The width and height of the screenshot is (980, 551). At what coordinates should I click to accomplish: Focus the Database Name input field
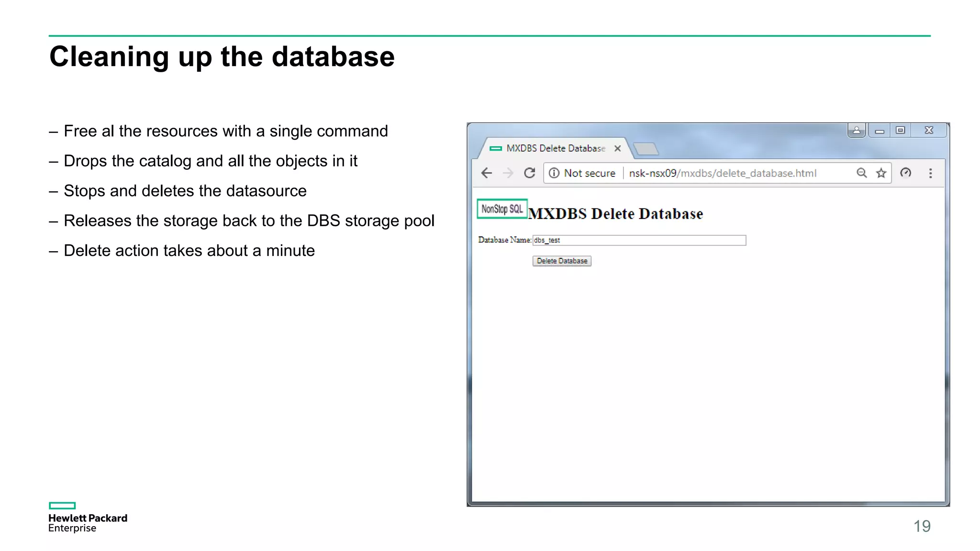(639, 240)
